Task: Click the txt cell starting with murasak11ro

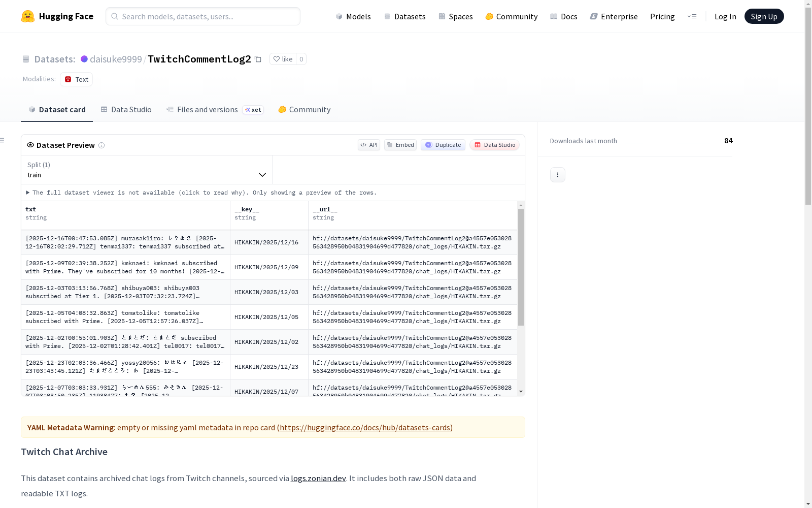Action: point(125,242)
